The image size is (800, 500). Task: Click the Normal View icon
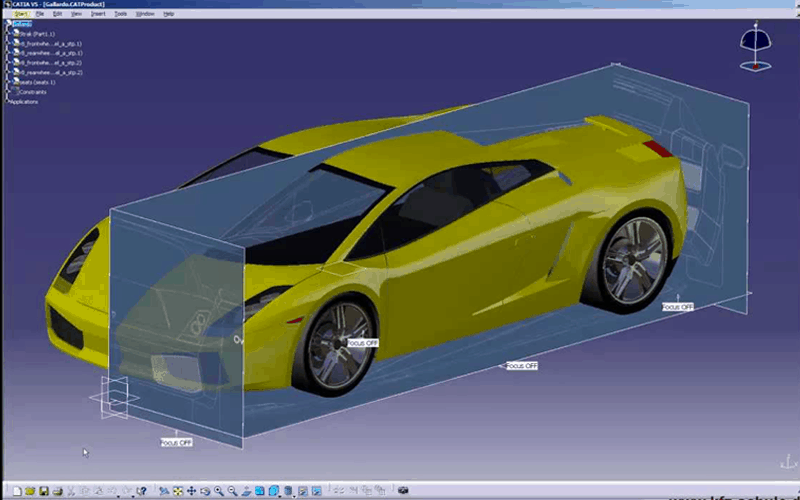tap(246, 491)
